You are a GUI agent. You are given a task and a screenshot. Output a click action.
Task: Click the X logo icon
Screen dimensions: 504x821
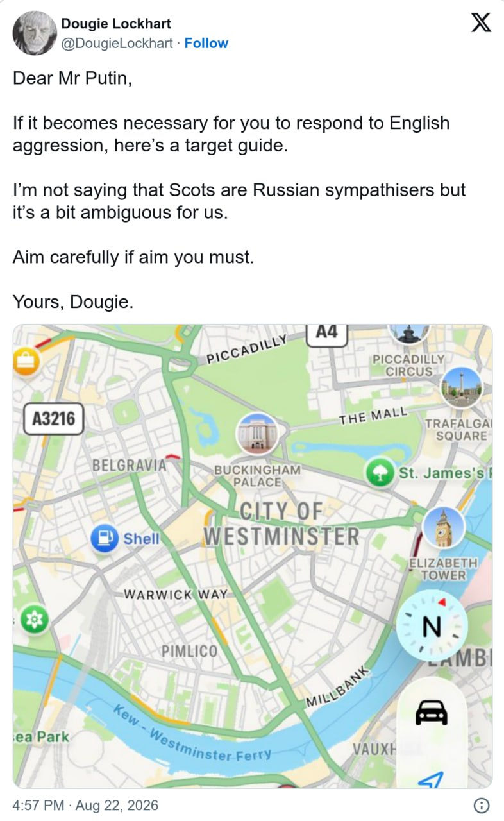(x=482, y=22)
